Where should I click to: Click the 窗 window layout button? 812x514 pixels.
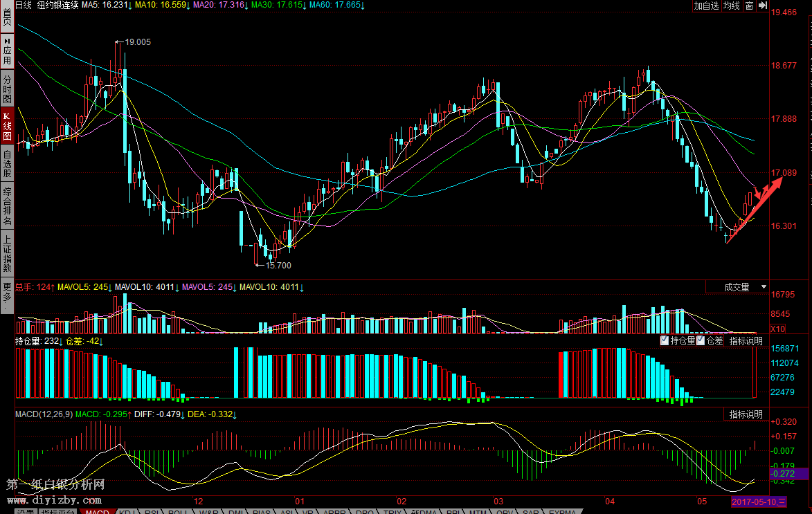coord(749,6)
